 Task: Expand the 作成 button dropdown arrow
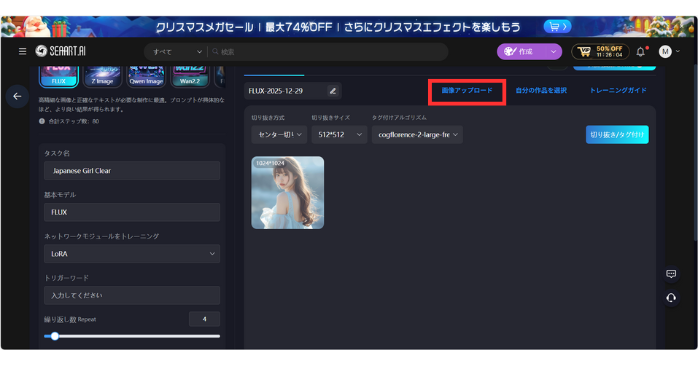pyautogui.click(x=553, y=52)
